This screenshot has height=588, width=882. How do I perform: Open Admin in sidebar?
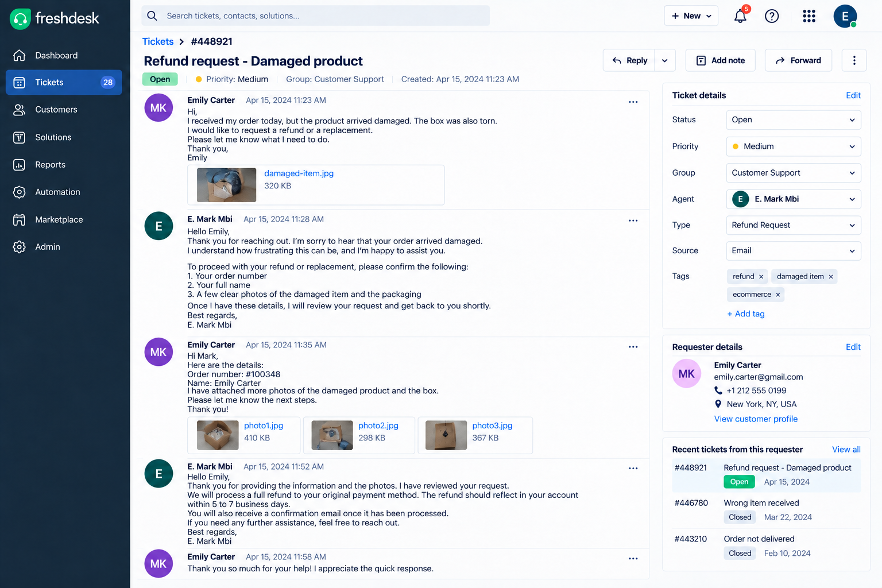click(64, 247)
